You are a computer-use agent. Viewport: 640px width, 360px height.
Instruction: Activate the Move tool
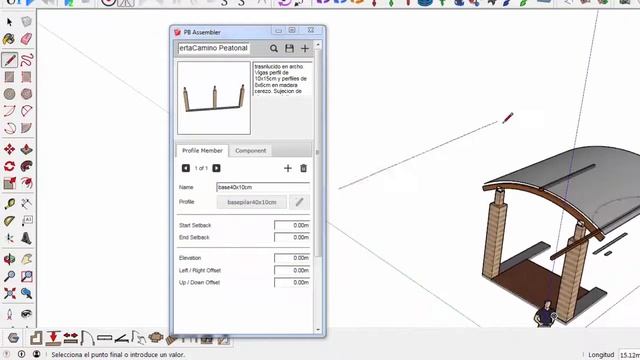click(x=9, y=149)
